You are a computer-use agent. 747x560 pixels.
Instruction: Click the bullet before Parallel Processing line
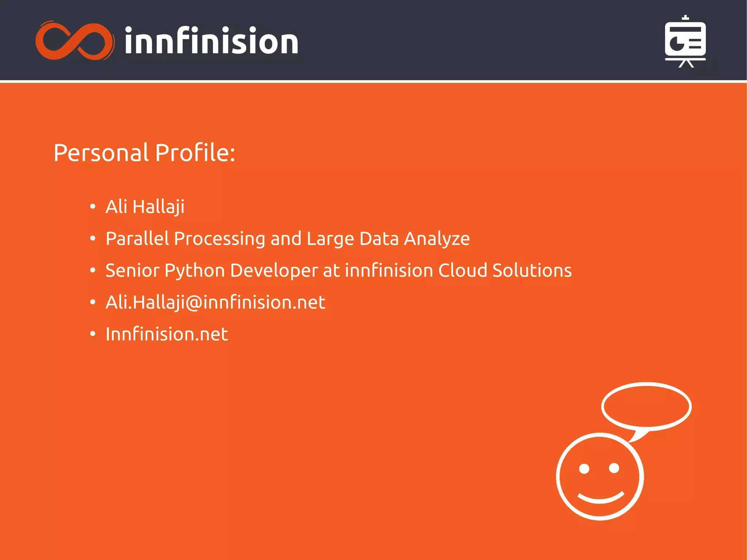coord(93,239)
